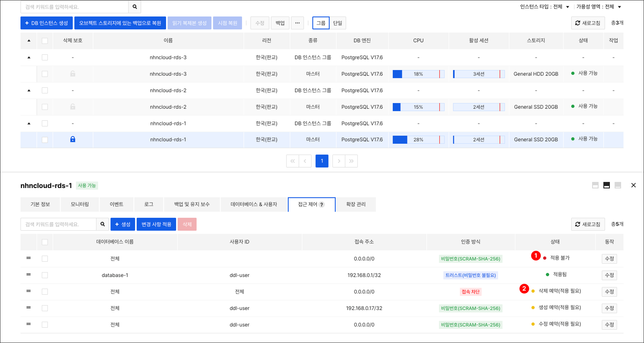Go to last page of instance list
This screenshot has height=343, width=644.
coord(351,161)
